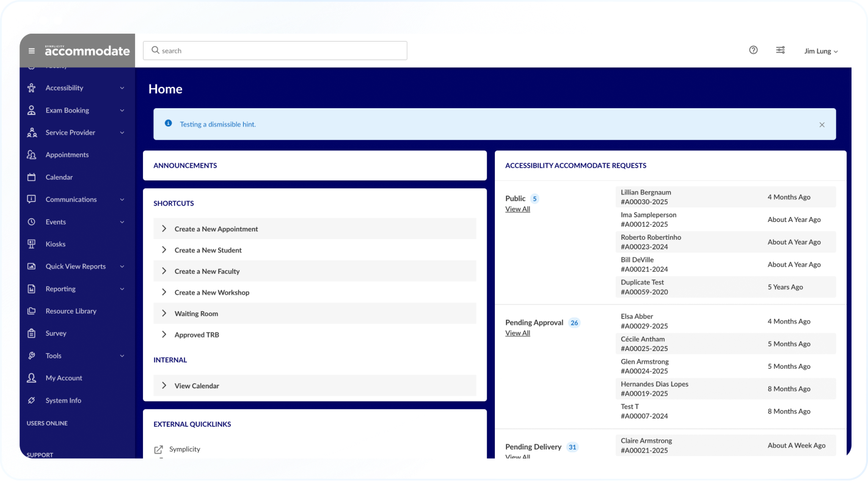
Task: Click the search magnifier icon
Action: click(x=155, y=50)
